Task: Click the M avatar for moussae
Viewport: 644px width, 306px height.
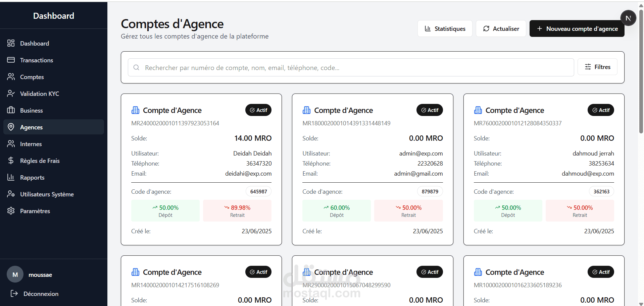Action: point(15,274)
